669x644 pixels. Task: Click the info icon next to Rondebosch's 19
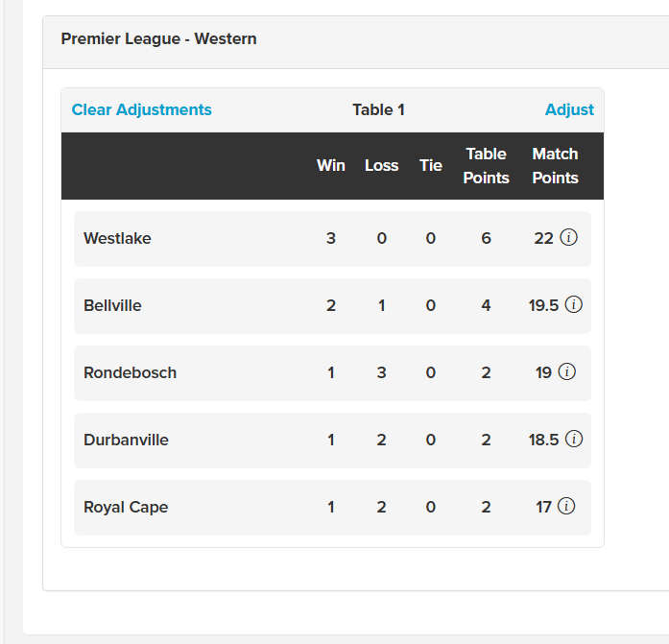tap(567, 372)
